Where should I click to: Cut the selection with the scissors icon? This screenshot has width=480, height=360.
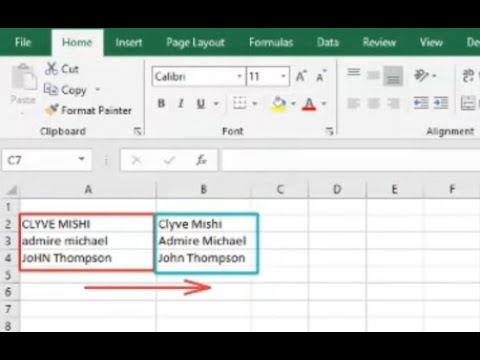coord(52,69)
